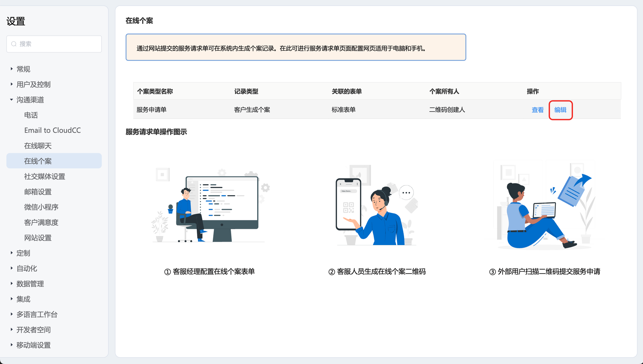Expand the 定制 section arrow

click(x=12, y=253)
